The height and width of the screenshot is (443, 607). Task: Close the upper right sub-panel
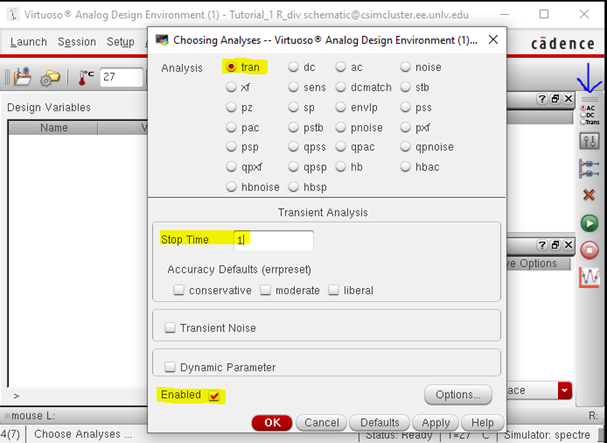(568, 99)
